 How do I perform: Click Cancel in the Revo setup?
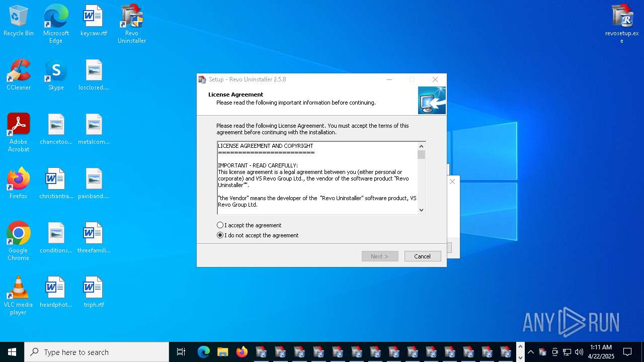tap(423, 256)
